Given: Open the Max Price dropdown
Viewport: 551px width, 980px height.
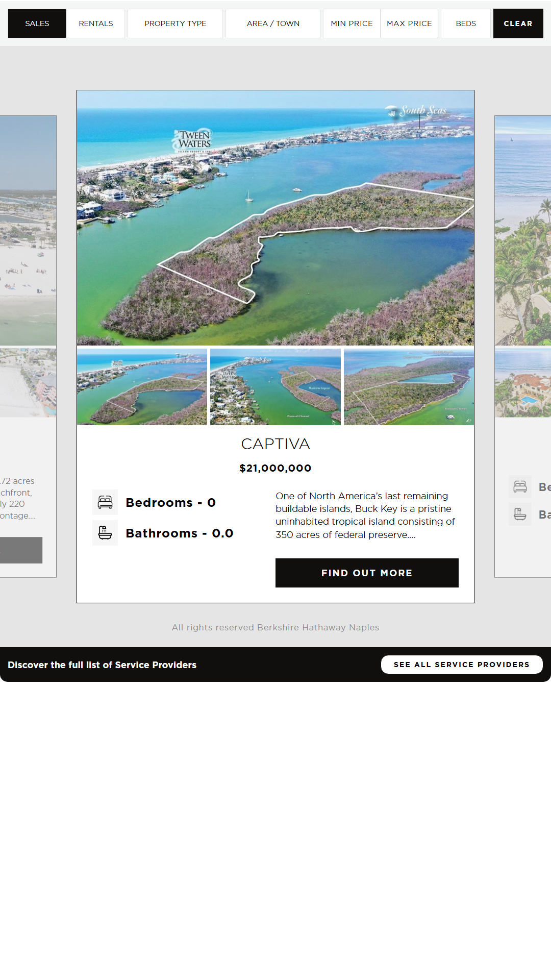Looking at the screenshot, I should 409,23.
